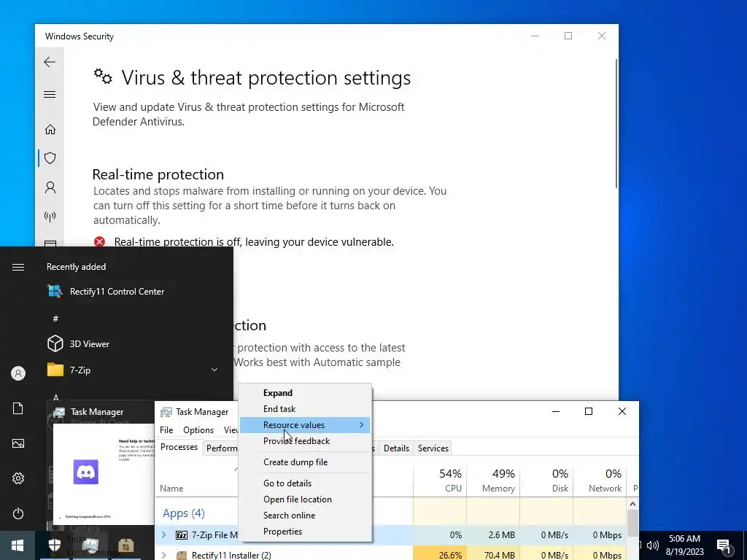Select Rectify11 Installer process icon
Viewport: 747px width, 560px height.
[182, 555]
